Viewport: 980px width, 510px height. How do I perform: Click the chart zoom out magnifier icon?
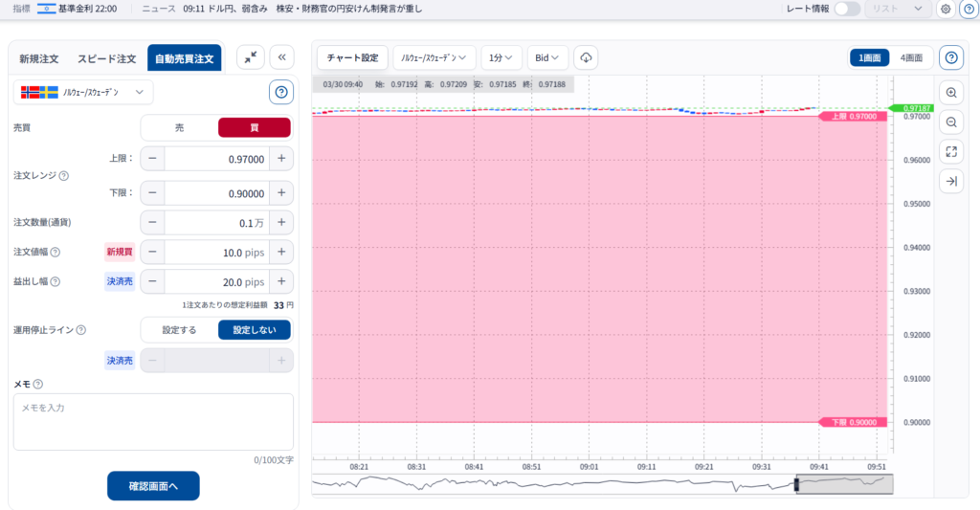950,122
